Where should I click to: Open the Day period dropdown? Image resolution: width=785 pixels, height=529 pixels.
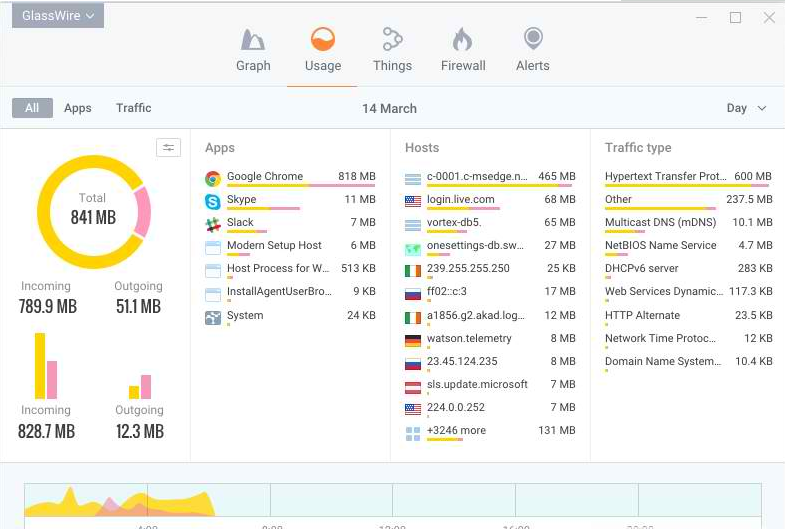click(x=746, y=108)
